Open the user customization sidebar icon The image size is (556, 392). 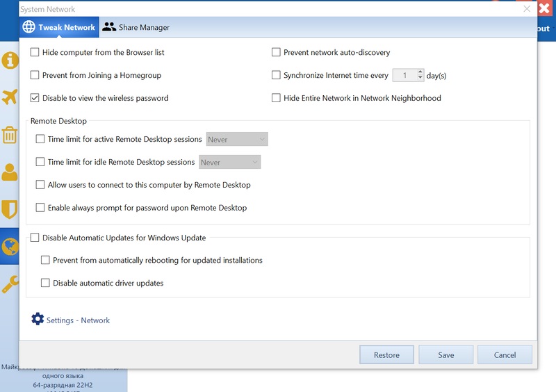pos(10,172)
